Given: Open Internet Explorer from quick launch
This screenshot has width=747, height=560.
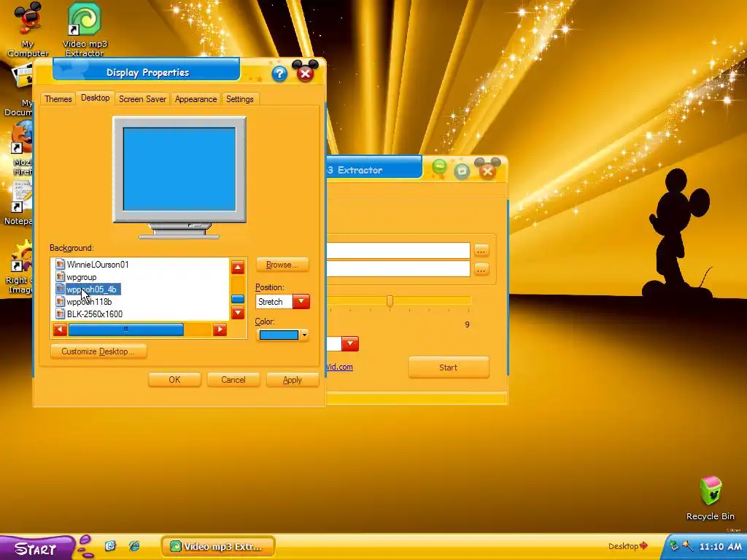Looking at the screenshot, I should 134,545.
